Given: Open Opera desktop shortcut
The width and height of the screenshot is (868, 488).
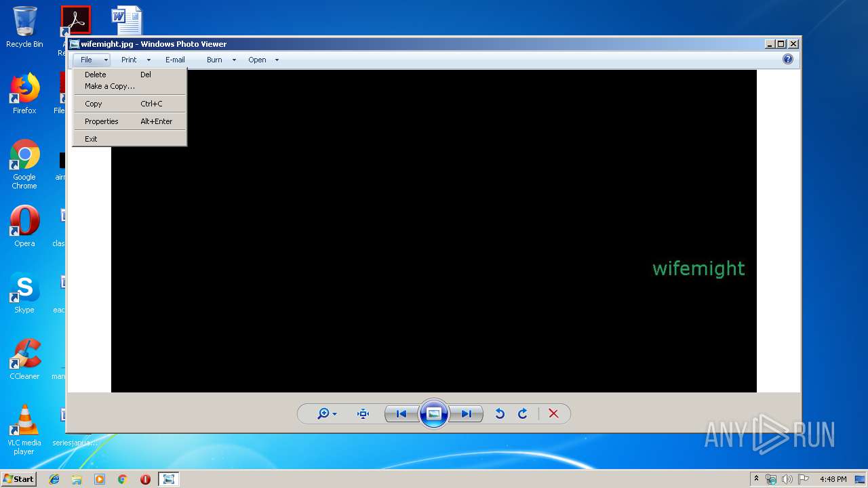Looking at the screenshot, I should tap(24, 226).
